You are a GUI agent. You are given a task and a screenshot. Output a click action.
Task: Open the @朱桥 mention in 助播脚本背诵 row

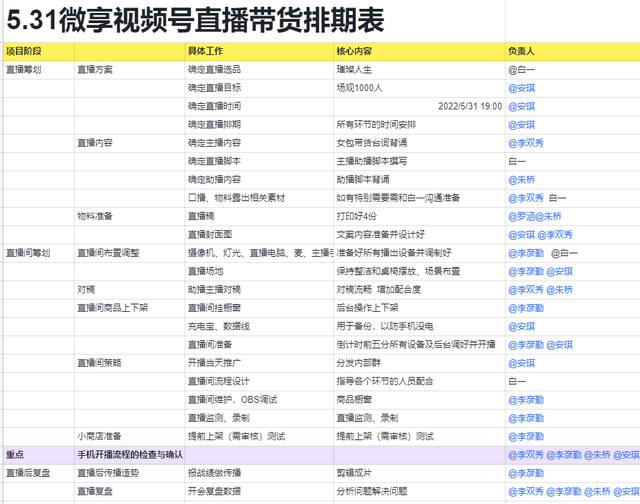[522, 180]
